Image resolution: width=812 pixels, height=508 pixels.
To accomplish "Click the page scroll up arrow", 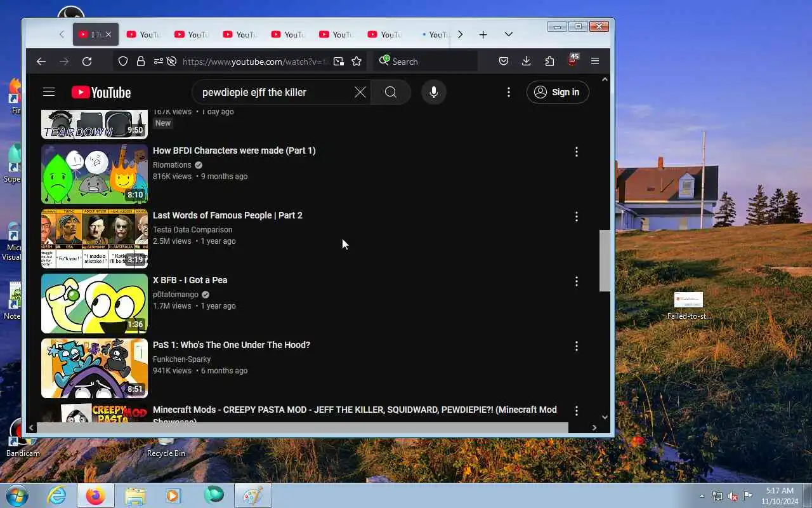I will pyautogui.click(x=605, y=79).
